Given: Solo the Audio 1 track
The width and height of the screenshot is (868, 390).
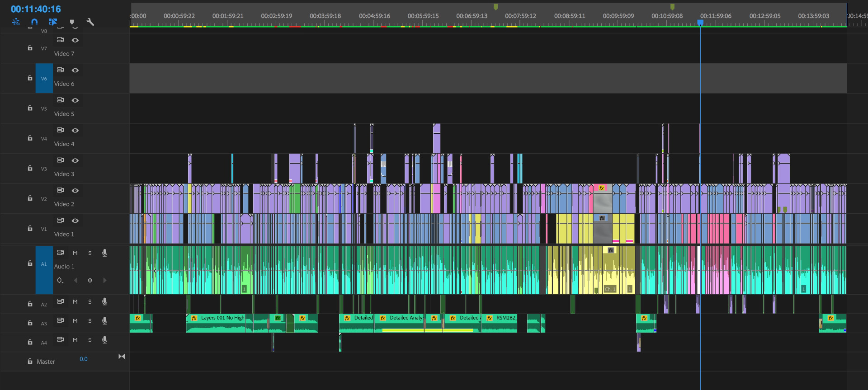Looking at the screenshot, I should point(90,253).
